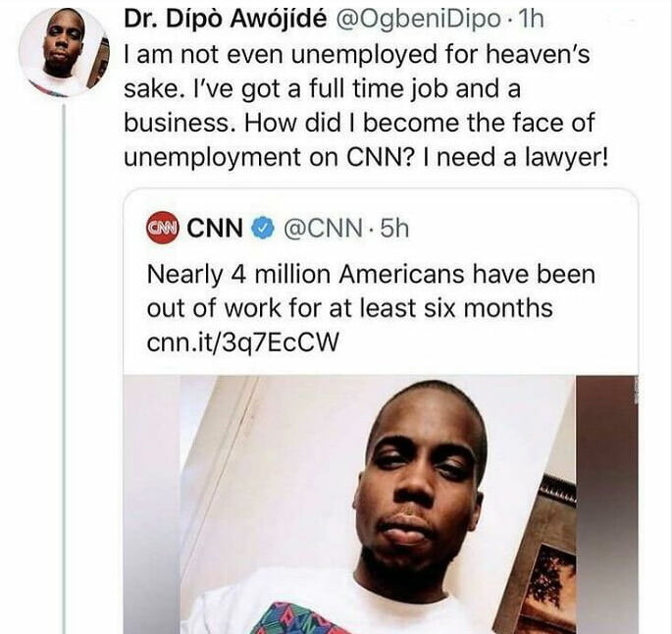The width and height of the screenshot is (672, 634).
Task: Click the red CNN logo avatar
Action: click(162, 228)
